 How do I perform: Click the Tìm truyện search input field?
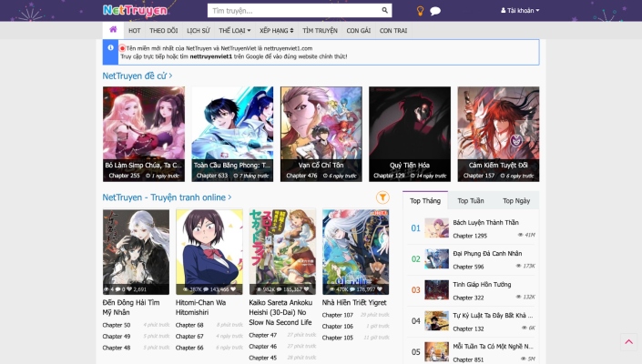(x=291, y=11)
